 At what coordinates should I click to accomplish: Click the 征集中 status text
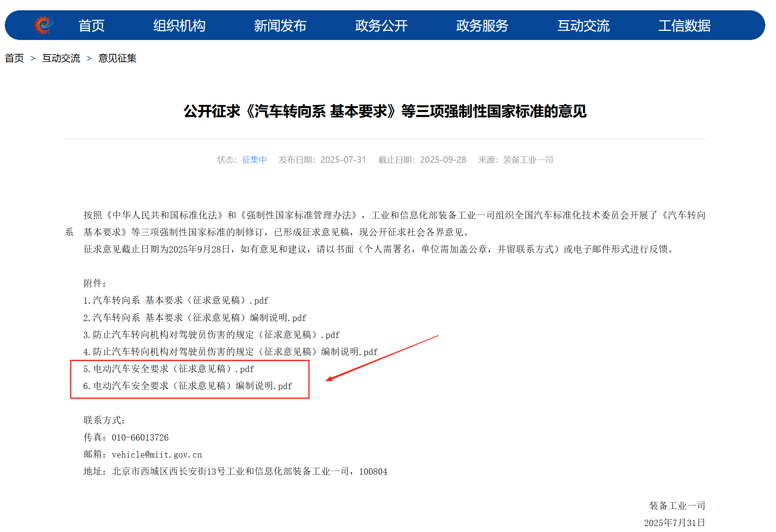click(x=254, y=160)
